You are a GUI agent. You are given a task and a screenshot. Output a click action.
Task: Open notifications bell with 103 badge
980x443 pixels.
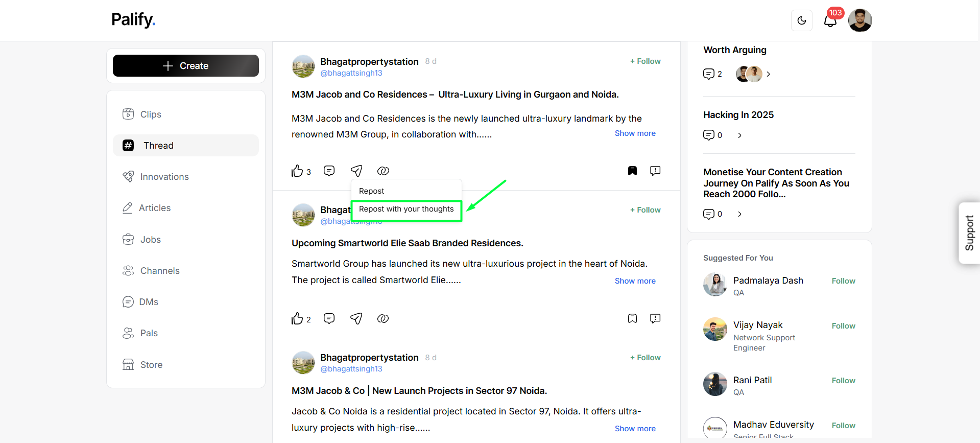[830, 20]
